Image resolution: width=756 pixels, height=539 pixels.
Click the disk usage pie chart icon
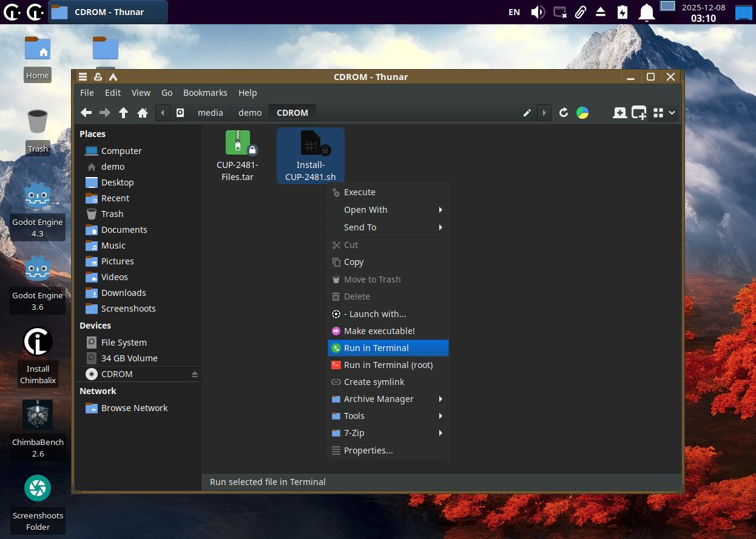(582, 113)
